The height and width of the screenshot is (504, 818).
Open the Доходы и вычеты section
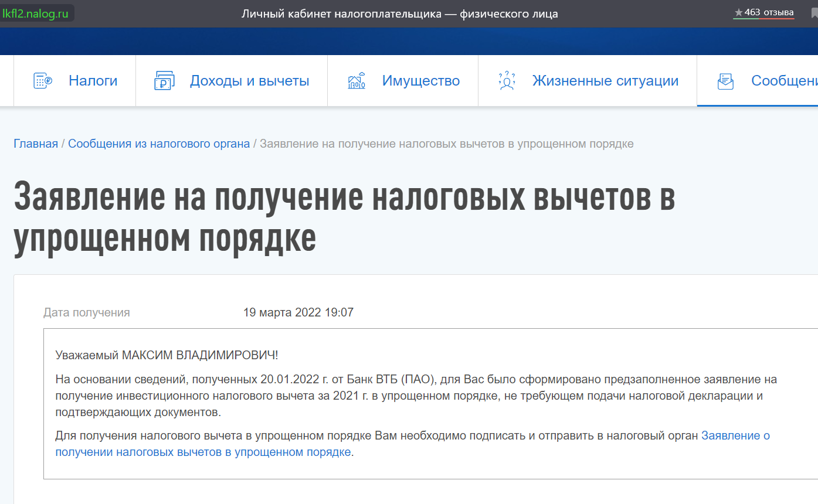[249, 81]
